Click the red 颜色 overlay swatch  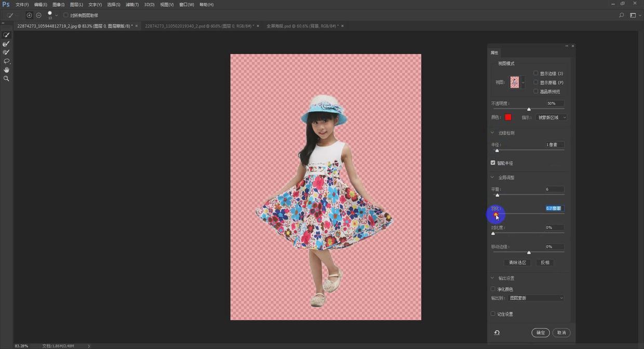(508, 117)
